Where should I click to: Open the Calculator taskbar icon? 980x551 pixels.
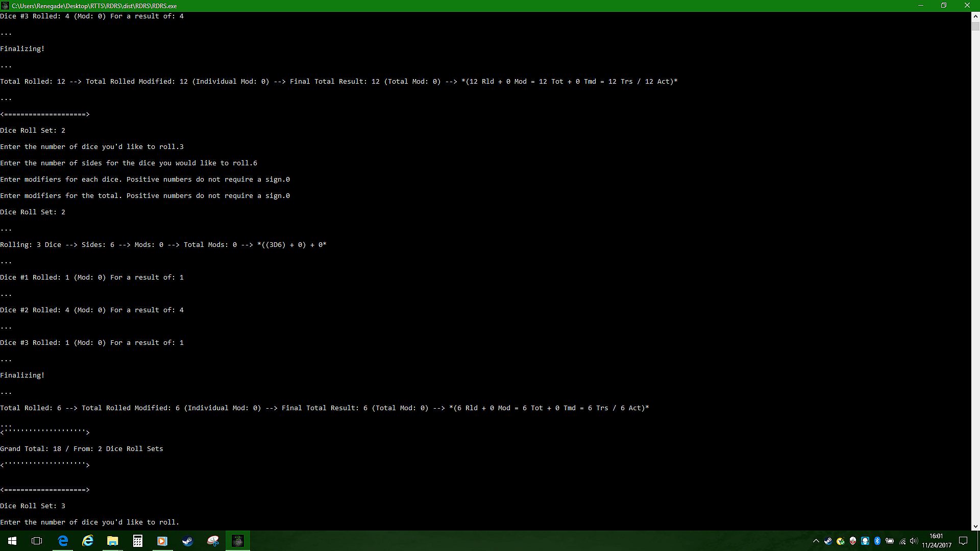(x=137, y=541)
